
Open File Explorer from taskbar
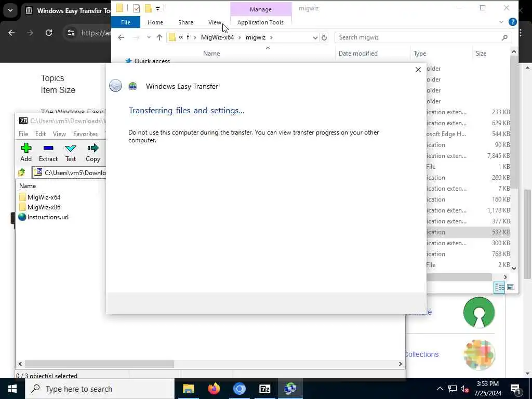click(188, 389)
